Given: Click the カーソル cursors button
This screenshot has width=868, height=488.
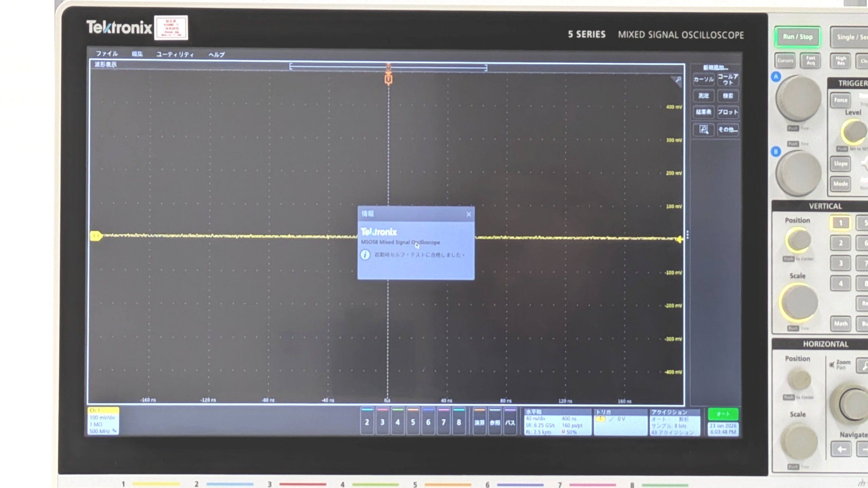Looking at the screenshot, I should pos(704,79).
